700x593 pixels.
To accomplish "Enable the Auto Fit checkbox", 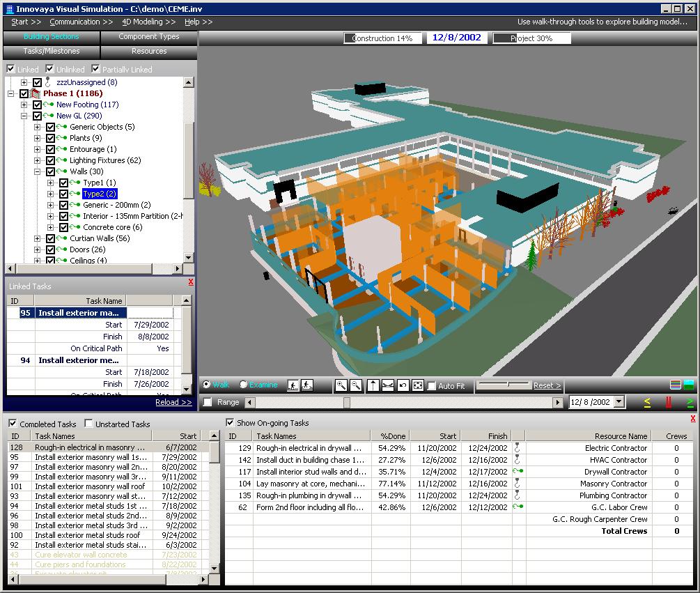I will pos(432,386).
